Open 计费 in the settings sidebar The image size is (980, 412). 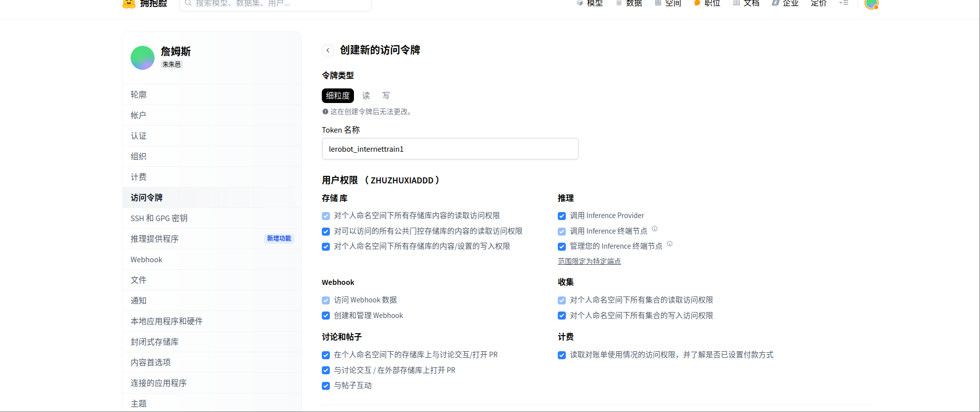coord(212,177)
